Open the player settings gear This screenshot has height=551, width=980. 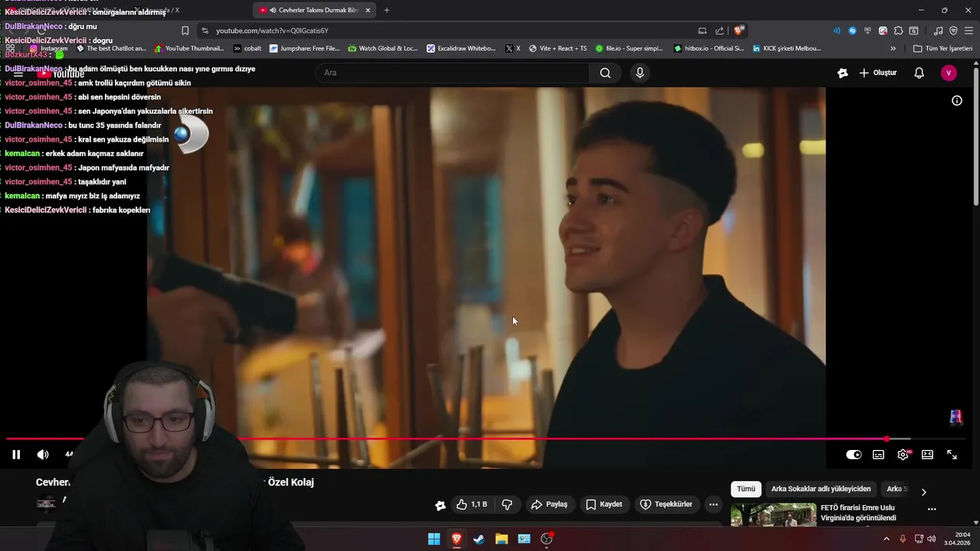pyautogui.click(x=903, y=455)
